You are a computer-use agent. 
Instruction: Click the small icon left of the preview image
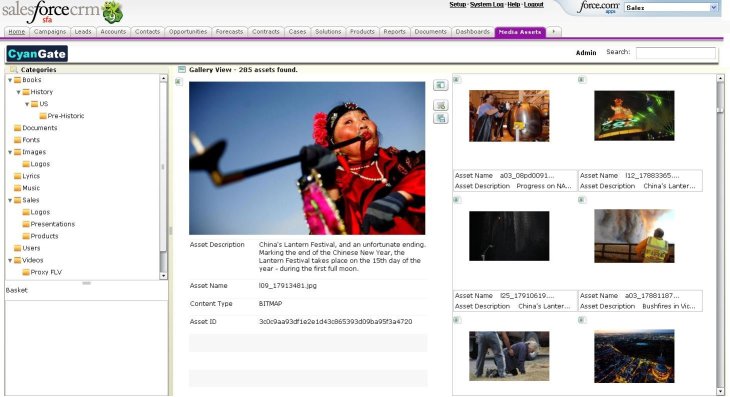click(x=178, y=82)
